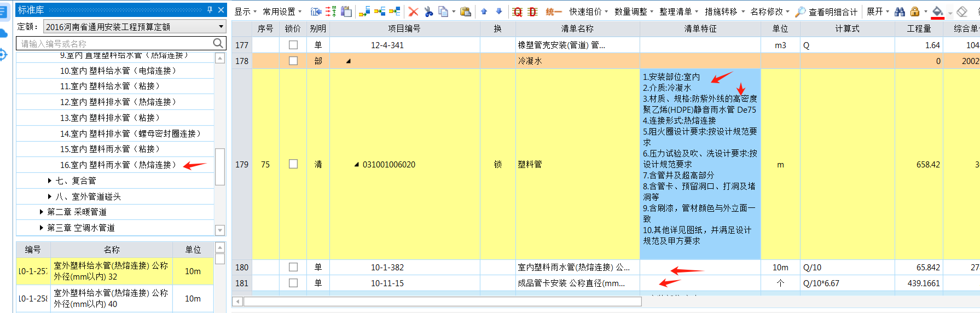Click the padlock lock icon

click(x=914, y=11)
